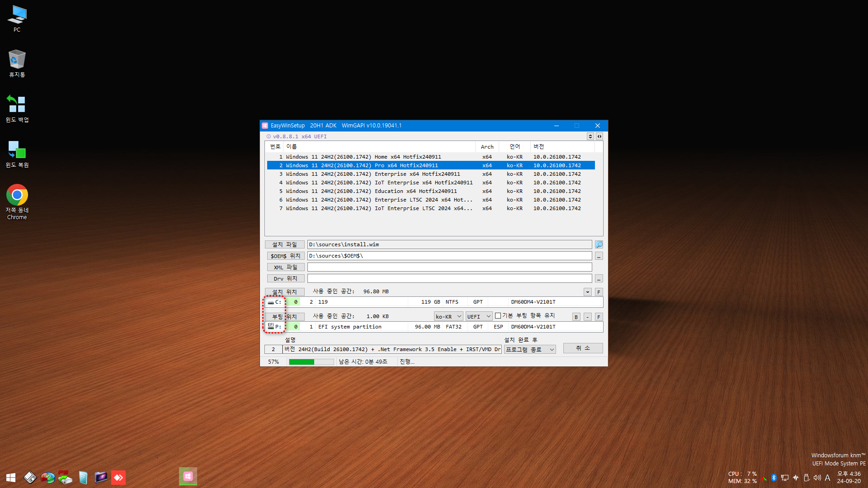868x488 pixels.
Task: Click the volume speaker tray icon
Action: coord(817,478)
